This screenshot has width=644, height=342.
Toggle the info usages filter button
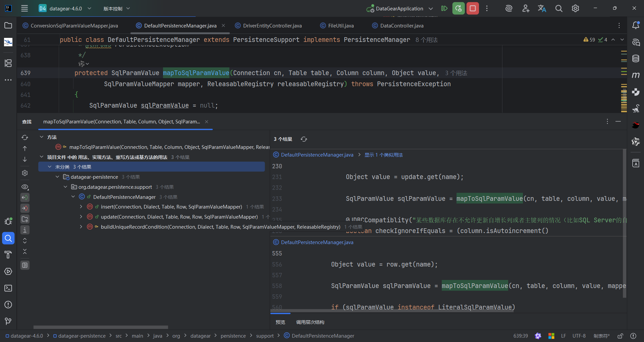(25, 230)
